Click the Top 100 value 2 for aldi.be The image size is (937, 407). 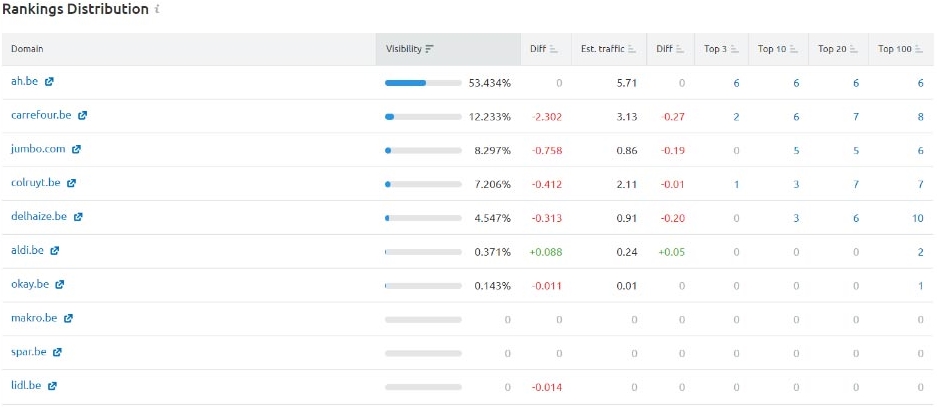[x=921, y=252]
